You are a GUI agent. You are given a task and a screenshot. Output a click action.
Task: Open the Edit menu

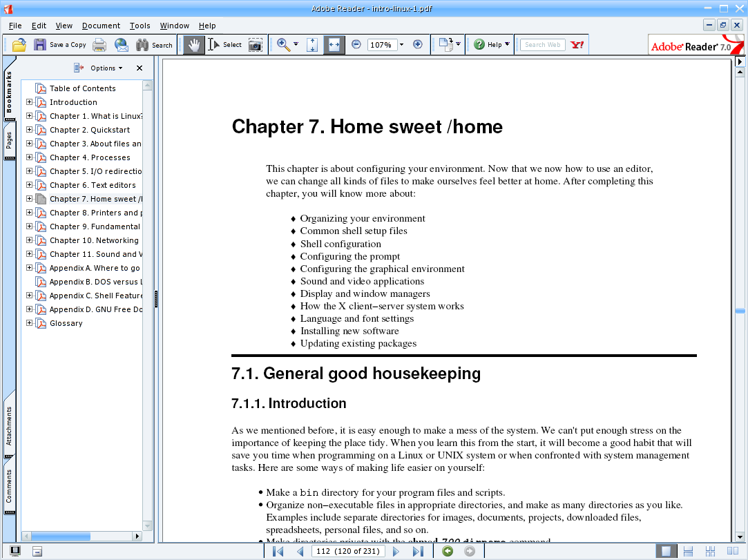39,26
